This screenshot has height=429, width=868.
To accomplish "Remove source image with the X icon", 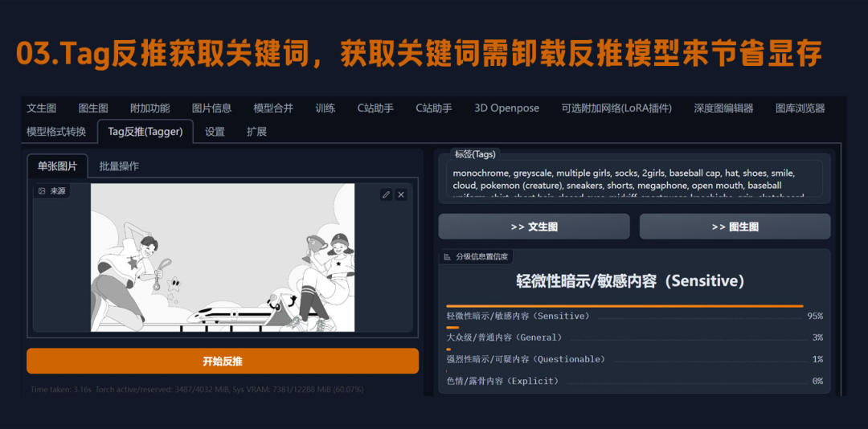I will click(401, 194).
